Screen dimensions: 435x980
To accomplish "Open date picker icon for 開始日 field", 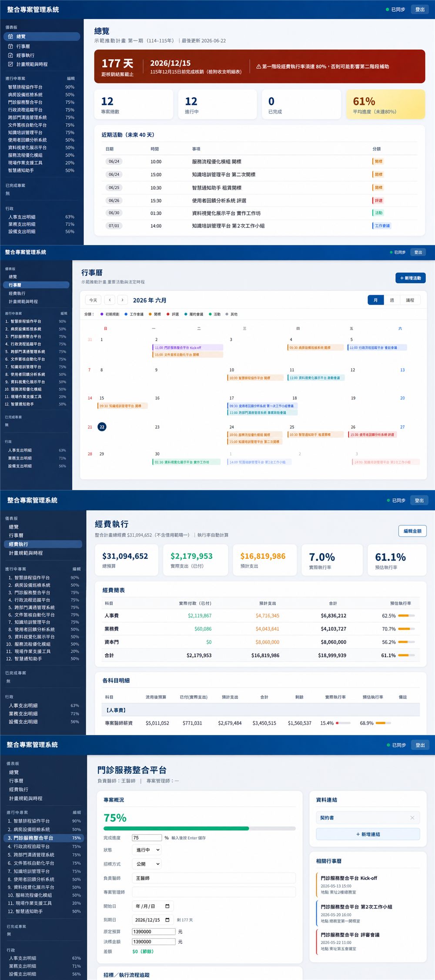I will 167,906.
